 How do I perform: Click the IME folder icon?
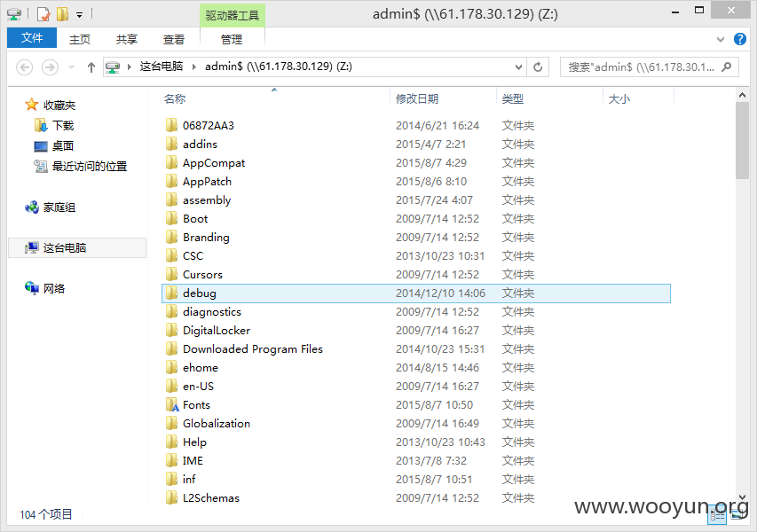point(171,460)
